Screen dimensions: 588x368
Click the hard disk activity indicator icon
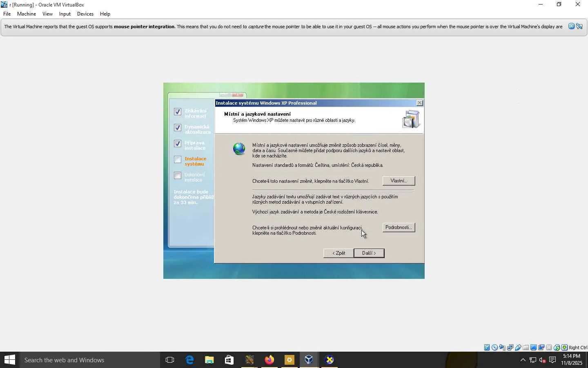coord(487,348)
